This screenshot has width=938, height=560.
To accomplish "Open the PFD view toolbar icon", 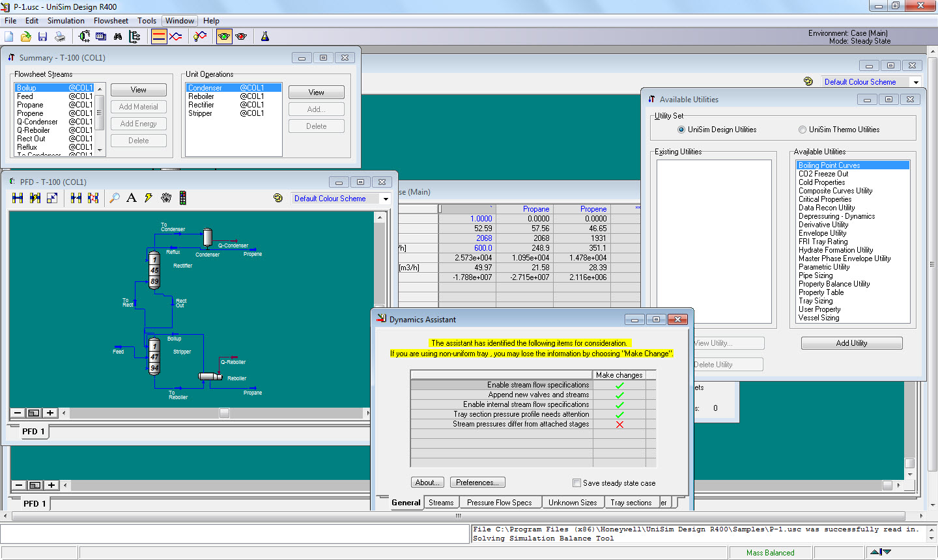I will (x=85, y=36).
